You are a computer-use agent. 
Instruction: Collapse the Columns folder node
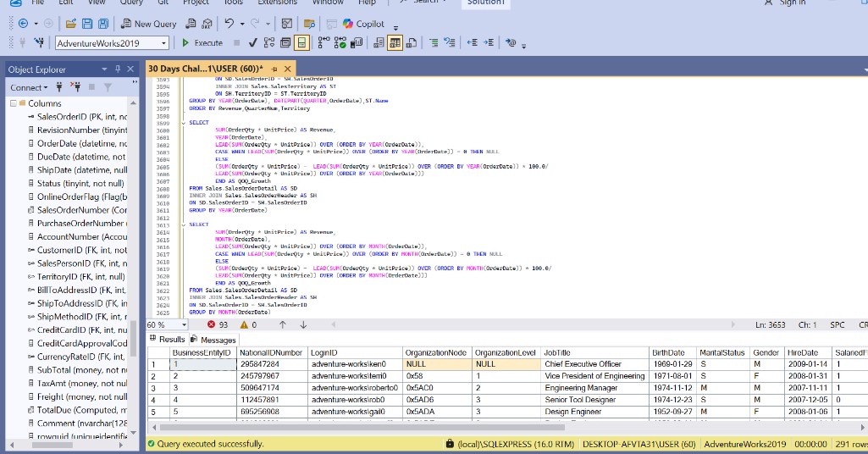14,103
